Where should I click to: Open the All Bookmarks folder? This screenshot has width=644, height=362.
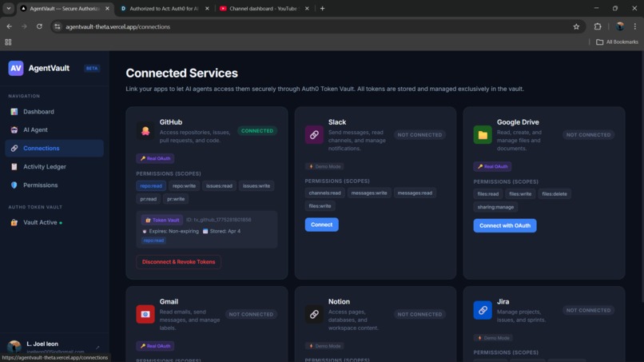pos(617,42)
